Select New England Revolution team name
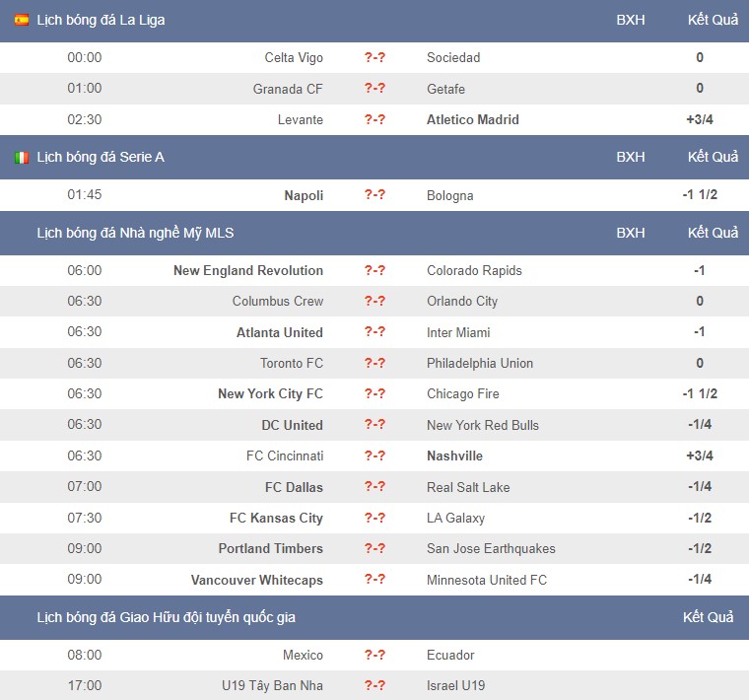This screenshot has width=749, height=700. [248, 271]
